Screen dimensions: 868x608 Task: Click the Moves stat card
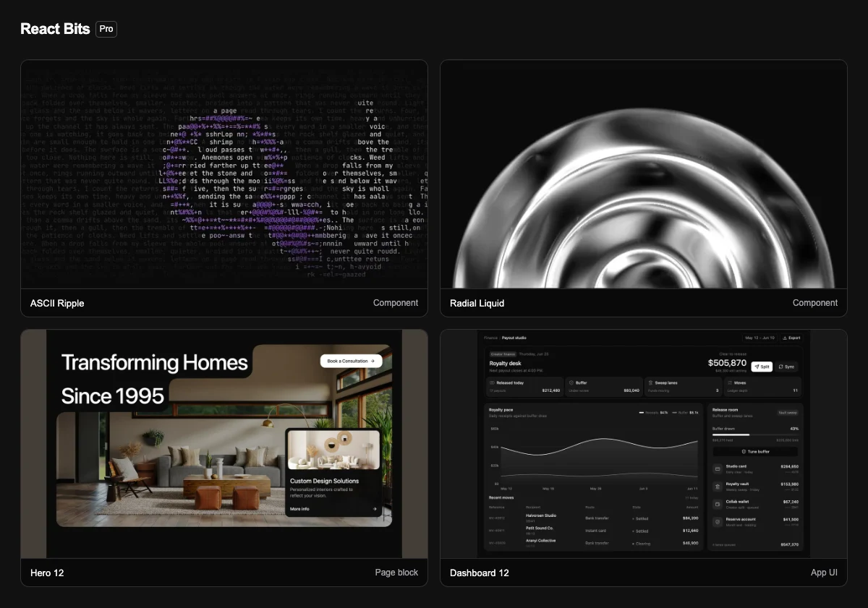pyautogui.click(x=763, y=386)
